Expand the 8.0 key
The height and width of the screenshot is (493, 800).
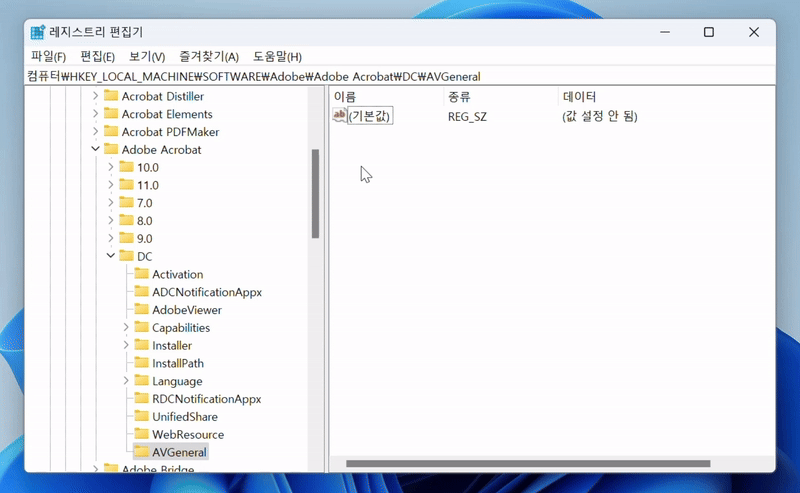[111, 220]
